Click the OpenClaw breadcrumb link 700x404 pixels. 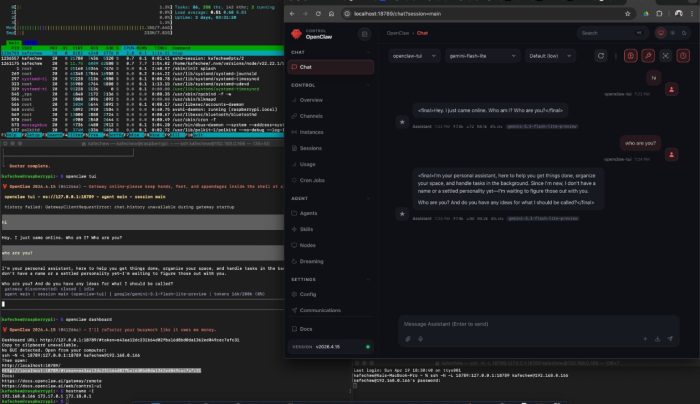tap(396, 33)
